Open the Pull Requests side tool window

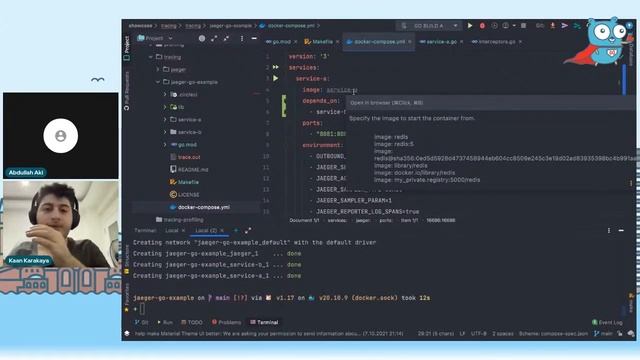click(127, 91)
